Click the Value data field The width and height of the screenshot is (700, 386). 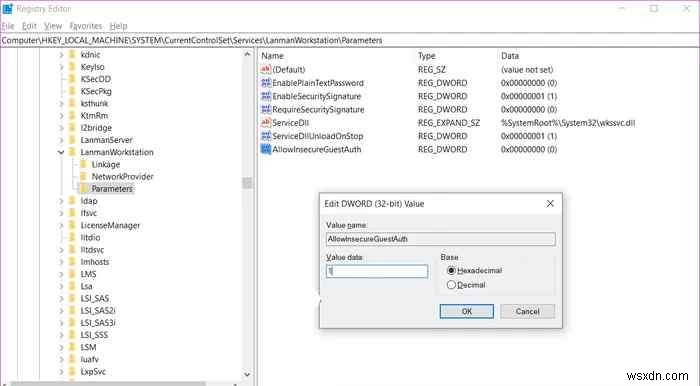pos(377,271)
